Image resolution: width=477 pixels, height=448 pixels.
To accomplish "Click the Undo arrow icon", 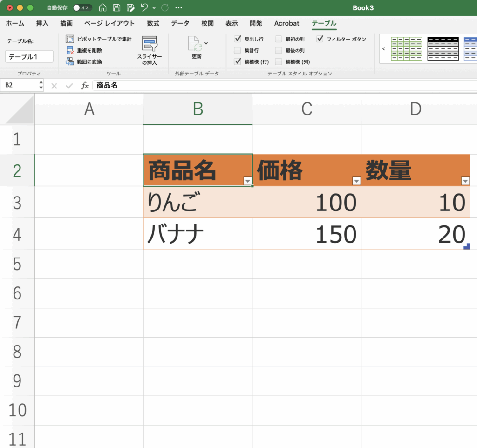I will coord(145,8).
